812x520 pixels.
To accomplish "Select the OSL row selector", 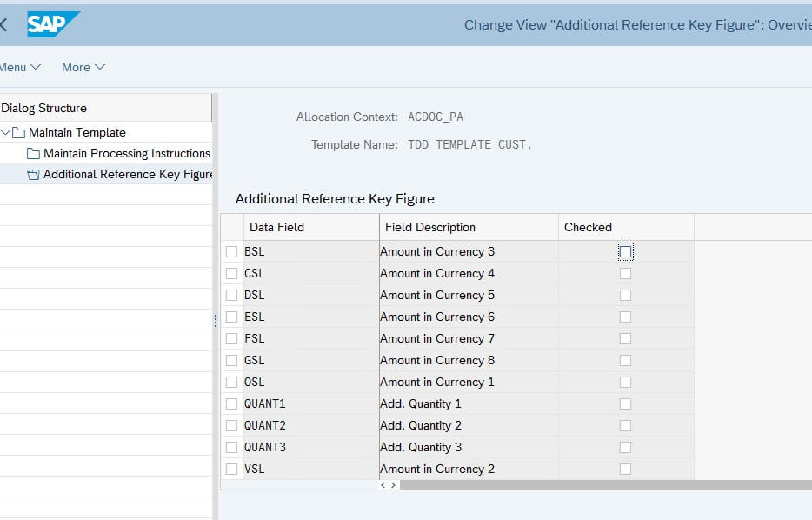I will 231,383.
